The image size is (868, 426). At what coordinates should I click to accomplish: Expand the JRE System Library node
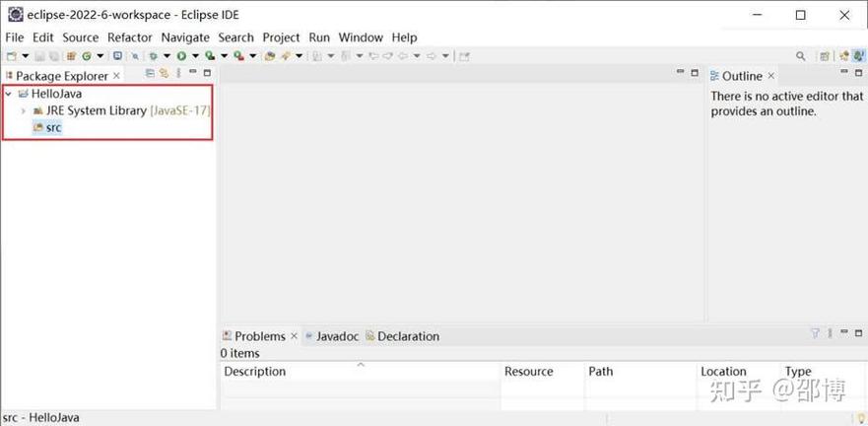24,111
